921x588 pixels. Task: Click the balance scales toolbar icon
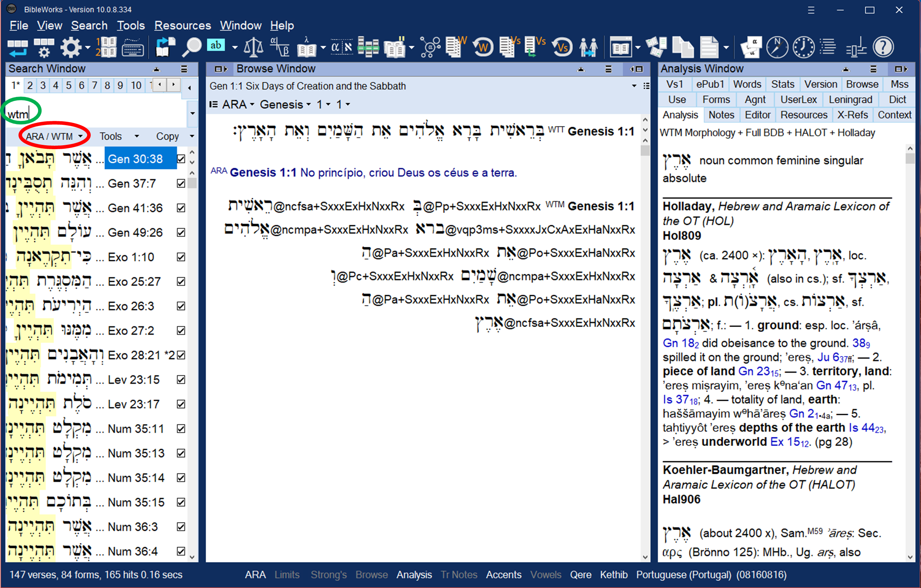253,47
